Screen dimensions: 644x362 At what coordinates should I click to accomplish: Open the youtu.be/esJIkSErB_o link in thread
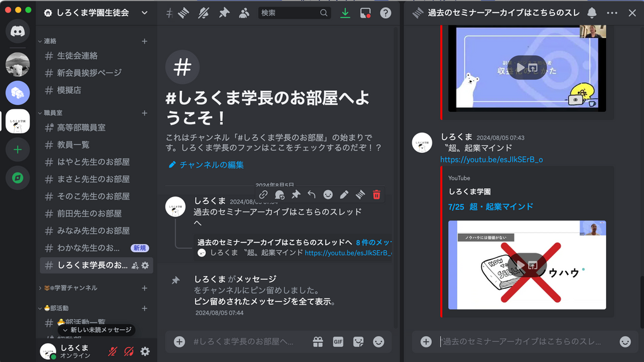tap(491, 160)
